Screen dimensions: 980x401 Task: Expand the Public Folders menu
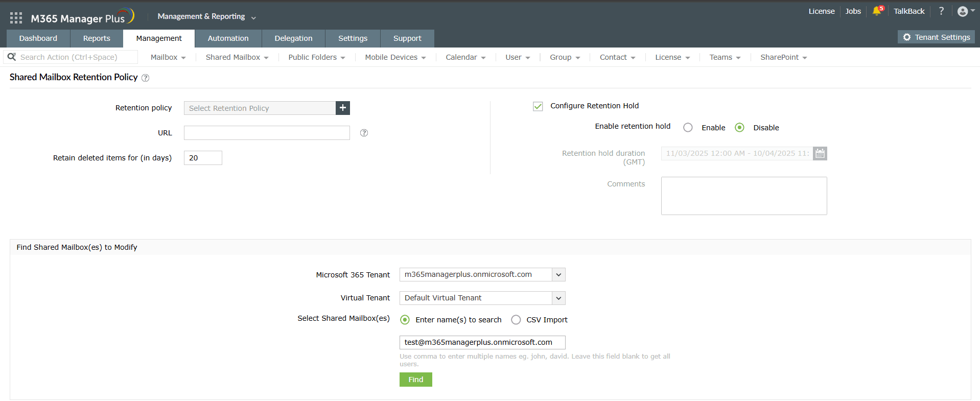[x=317, y=57]
